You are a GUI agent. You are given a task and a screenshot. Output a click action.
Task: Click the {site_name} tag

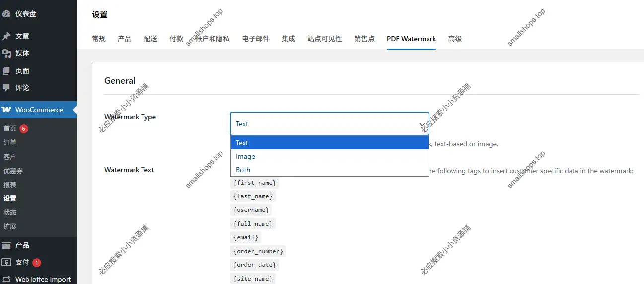click(x=253, y=279)
